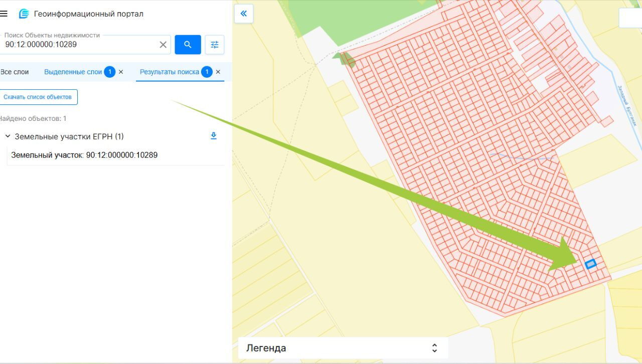This screenshot has height=364, width=642.
Task: Switch to the Все слои tab
Action: click(x=15, y=72)
